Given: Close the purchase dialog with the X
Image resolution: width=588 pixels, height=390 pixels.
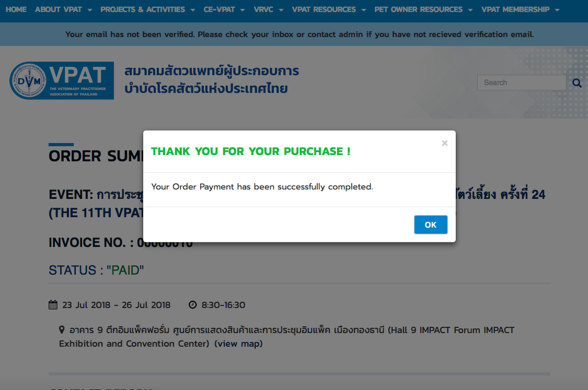Looking at the screenshot, I should (445, 143).
